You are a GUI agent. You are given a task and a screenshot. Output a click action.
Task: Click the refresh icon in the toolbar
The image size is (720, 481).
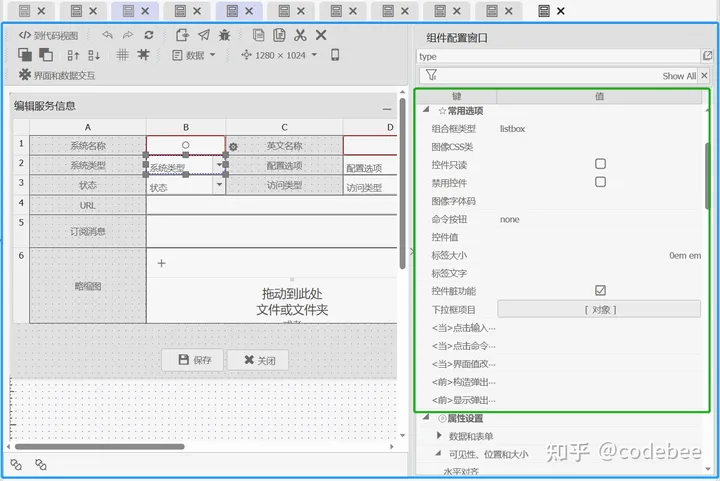coord(149,35)
